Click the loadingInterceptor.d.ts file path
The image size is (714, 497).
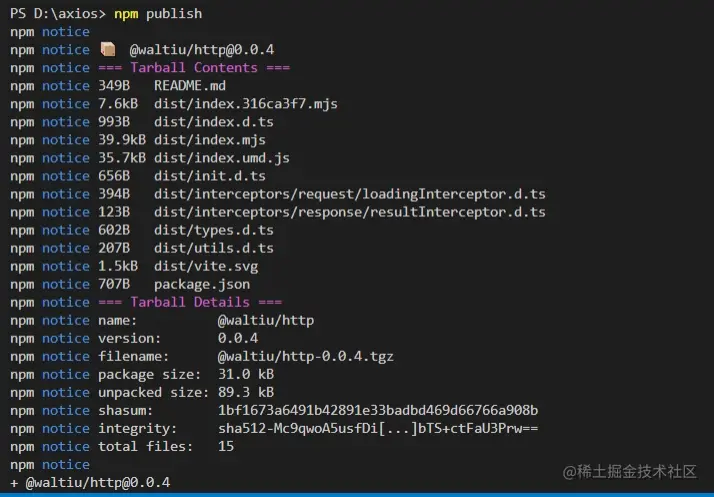point(350,194)
